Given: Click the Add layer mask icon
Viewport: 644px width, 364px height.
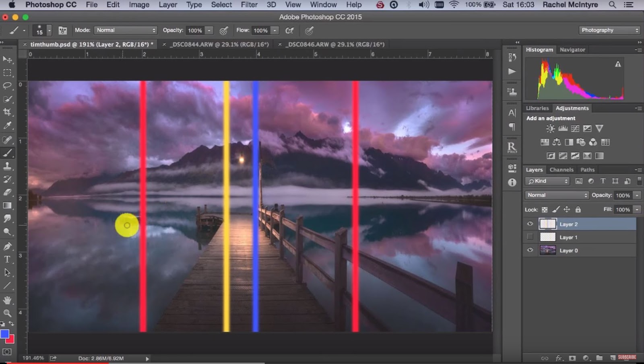Looking at the screenshot, I should coord(572,358).
